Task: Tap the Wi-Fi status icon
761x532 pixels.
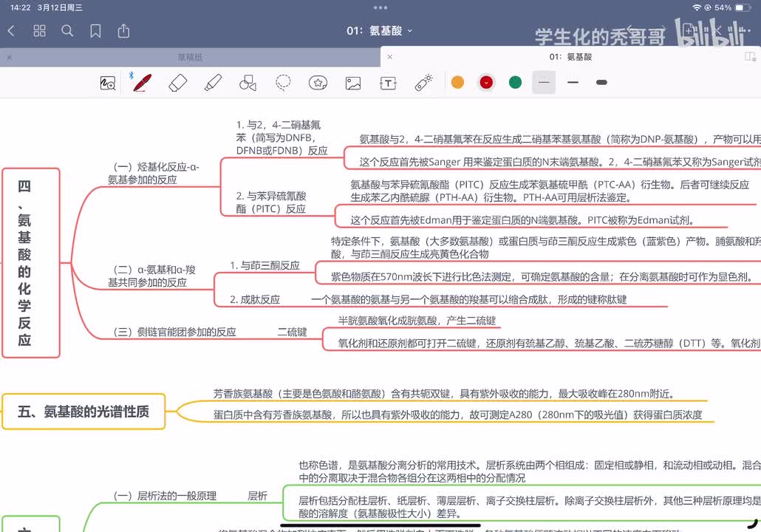Action: [x=697, y=7]
